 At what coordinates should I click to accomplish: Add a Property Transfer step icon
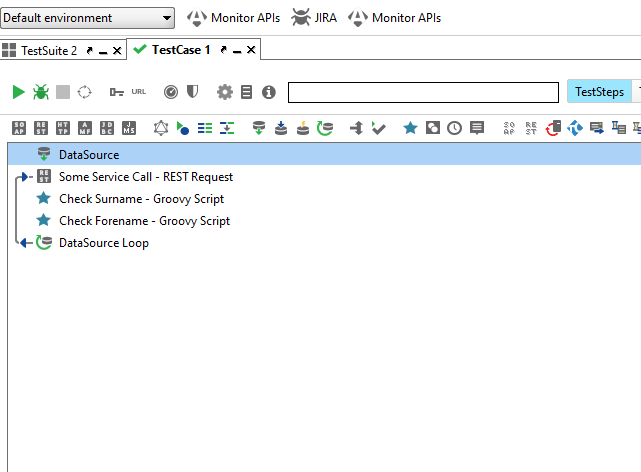point(227,128)
